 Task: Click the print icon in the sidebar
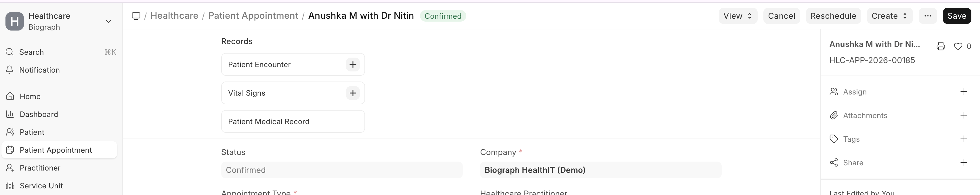click(940, 46)
